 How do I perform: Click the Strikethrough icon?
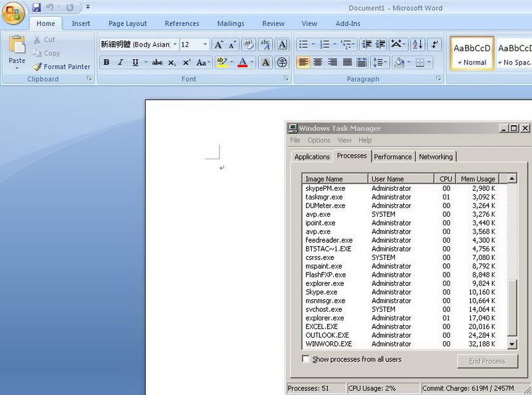[x=157, y=63]
